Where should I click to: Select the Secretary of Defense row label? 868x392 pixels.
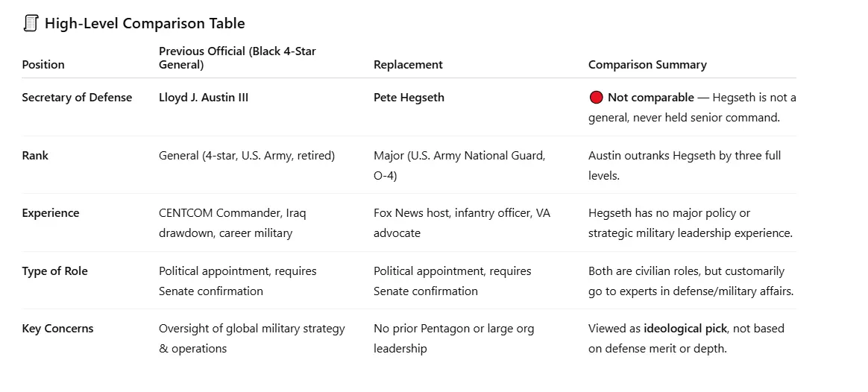point(77,98)
